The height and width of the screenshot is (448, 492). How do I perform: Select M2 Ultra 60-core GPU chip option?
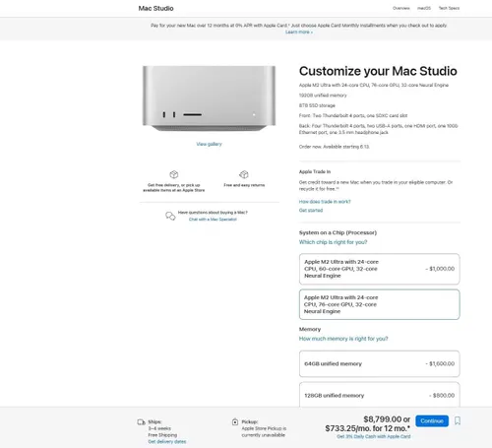[x=379, y=269]
